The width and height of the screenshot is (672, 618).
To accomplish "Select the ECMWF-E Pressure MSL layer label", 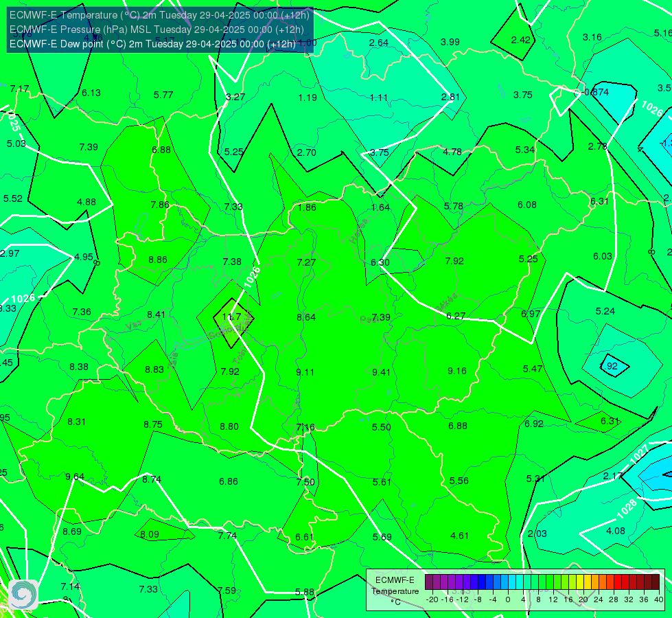I will 157,30.
